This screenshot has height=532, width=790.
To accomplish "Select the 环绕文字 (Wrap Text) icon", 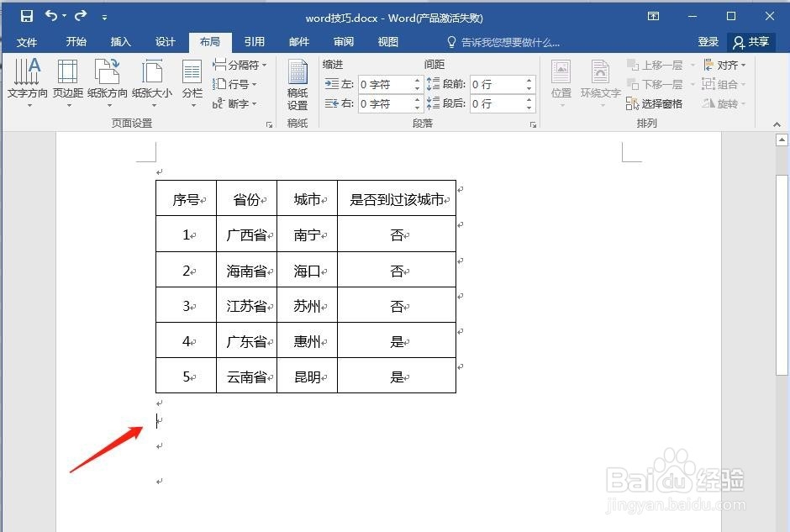I will click(x=599, y=82).
